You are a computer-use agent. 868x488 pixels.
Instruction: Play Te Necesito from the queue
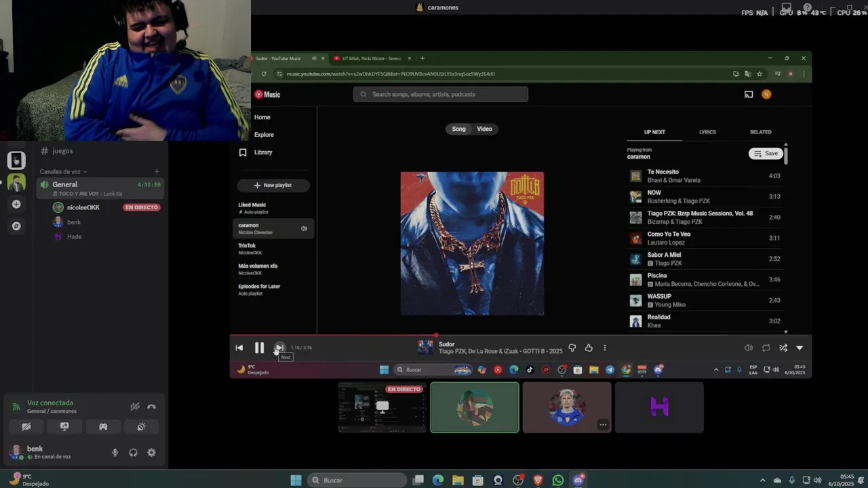(x=705, y=176)
